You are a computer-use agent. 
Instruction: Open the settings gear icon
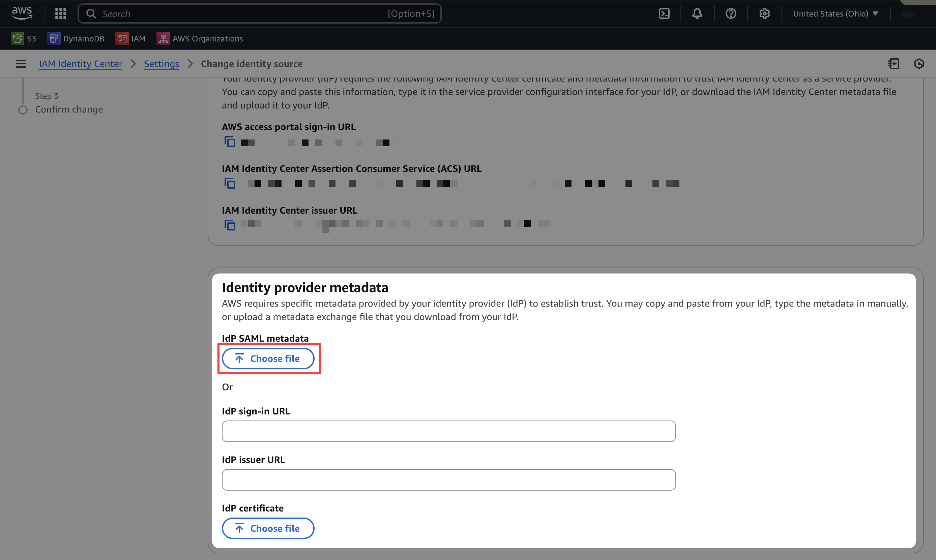[x=764, y=13]
